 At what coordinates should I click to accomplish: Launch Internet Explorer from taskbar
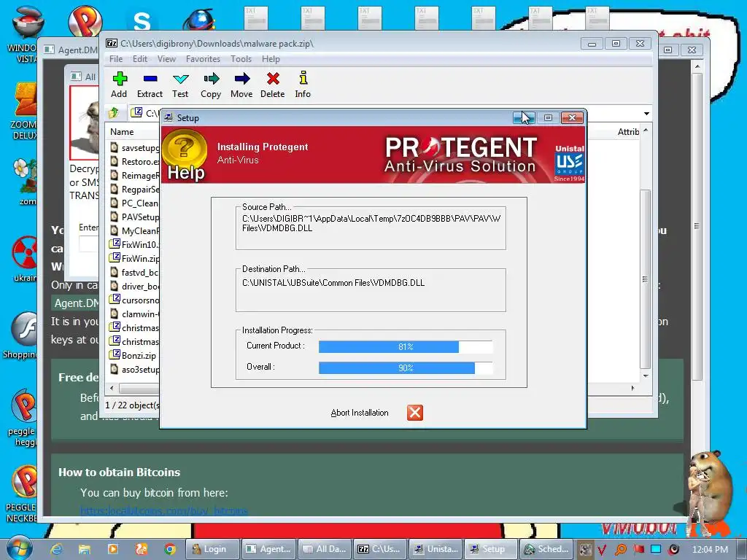(57, 549)
